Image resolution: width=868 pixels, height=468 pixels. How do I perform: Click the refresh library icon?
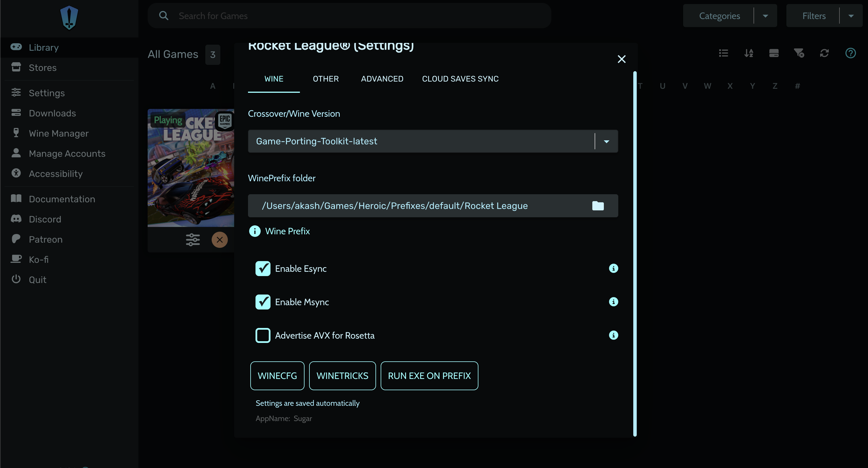pos(824,53)
